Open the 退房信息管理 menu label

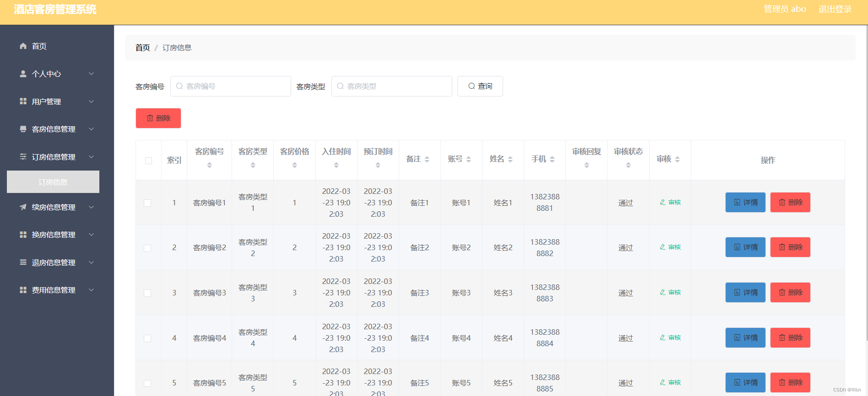coord(54,262)
